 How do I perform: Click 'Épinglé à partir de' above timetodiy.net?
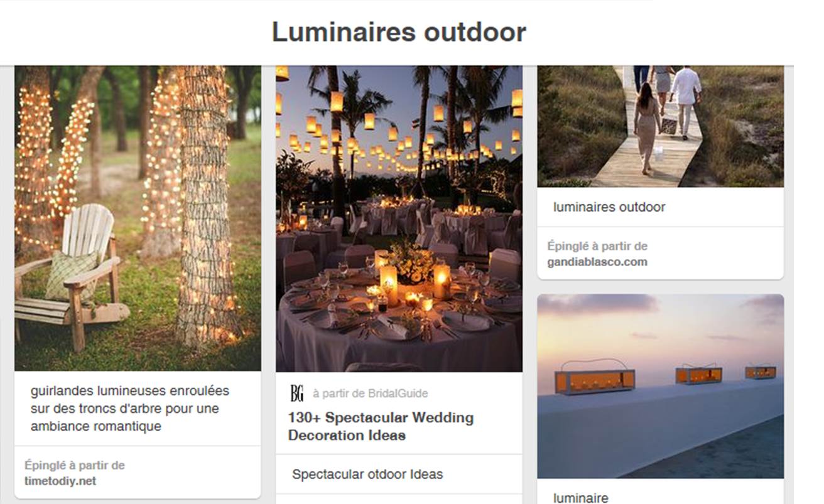point(75,466)
